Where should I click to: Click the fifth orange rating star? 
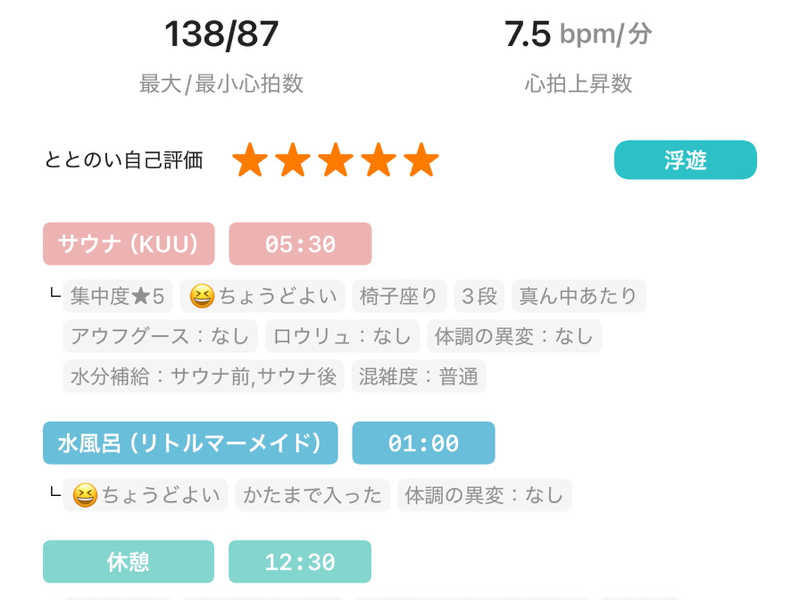point(421,160)
